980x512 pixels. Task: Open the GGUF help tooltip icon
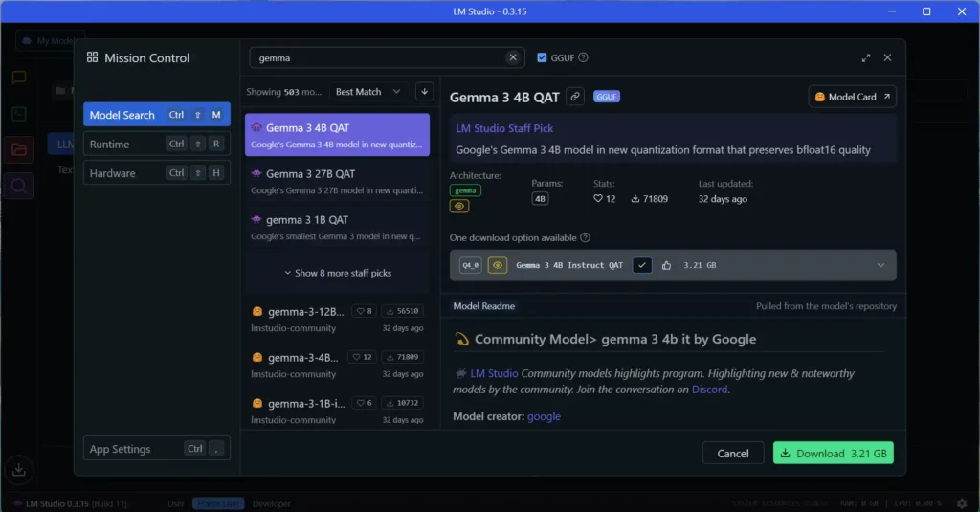click(583, 57)
